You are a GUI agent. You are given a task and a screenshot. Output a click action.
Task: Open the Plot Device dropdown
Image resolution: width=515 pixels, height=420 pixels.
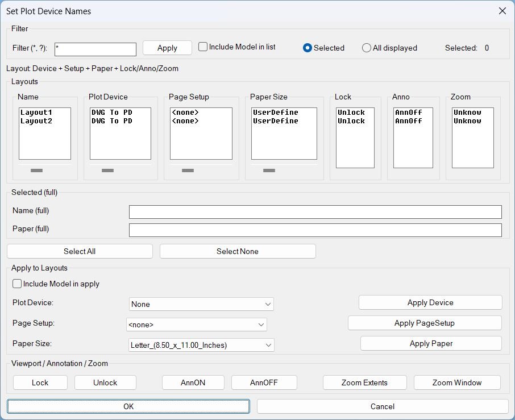(x=201, y=304)
